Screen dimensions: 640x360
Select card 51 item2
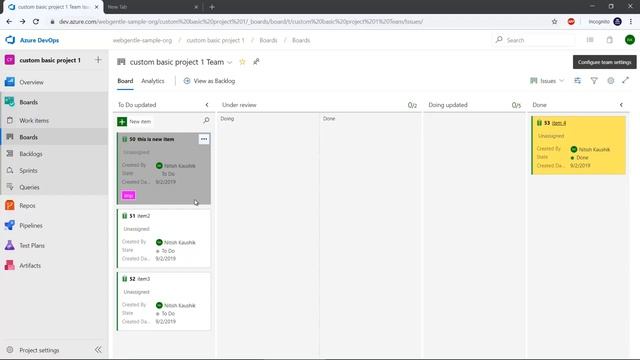[x=164, y=238]
